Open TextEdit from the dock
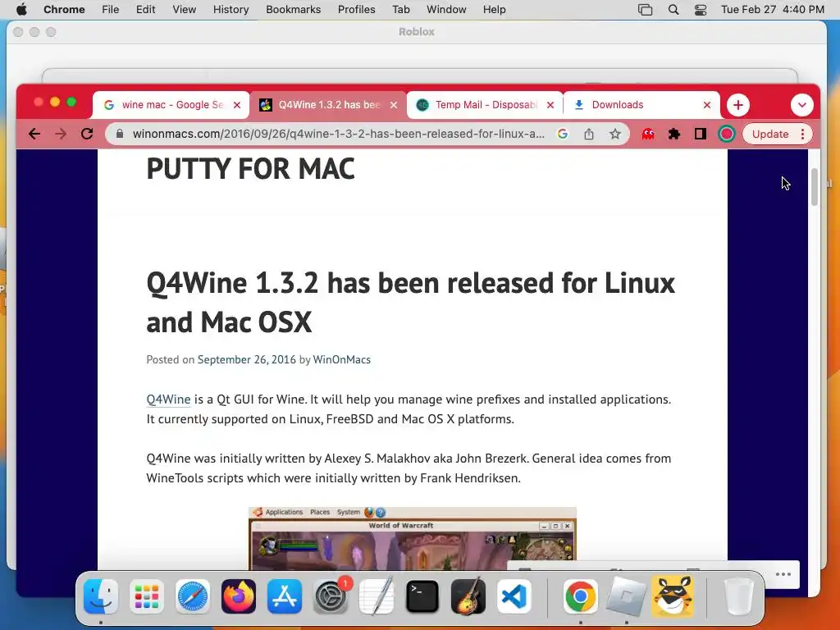 click(x=377, y=596)
